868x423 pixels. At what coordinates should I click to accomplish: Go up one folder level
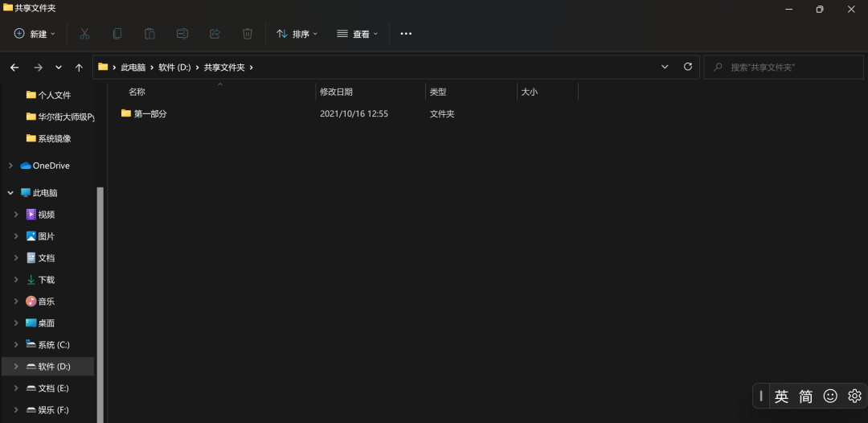(79, 68)
